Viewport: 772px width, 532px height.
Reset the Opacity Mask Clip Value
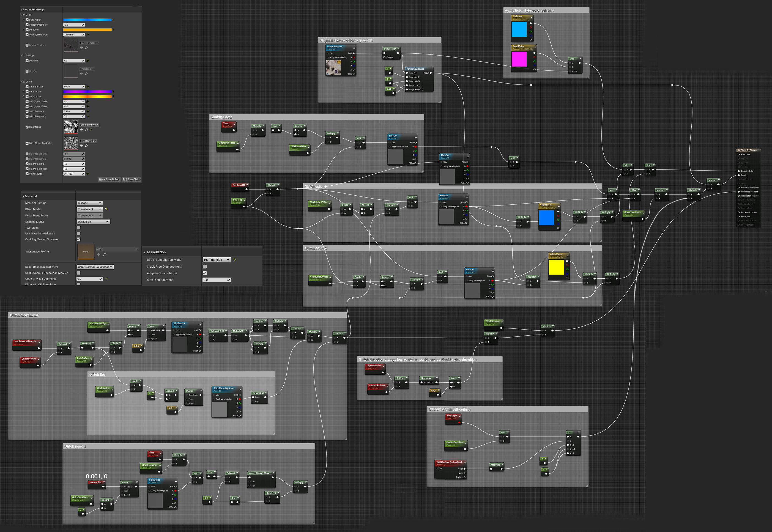(106, 279)
